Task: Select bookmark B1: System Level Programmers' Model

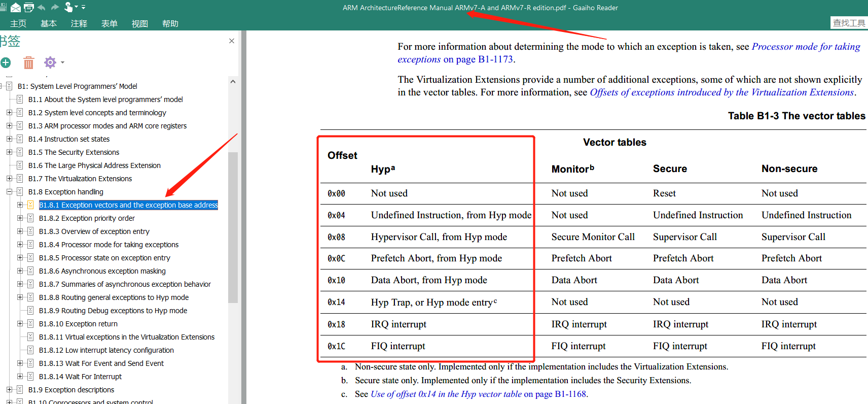Action: pyautogui.click(x=78, y=86)
